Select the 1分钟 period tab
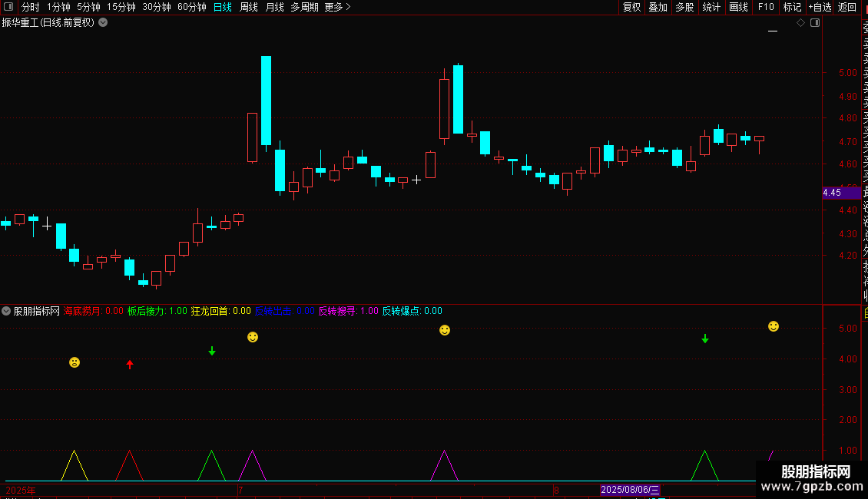Image resolution: width=868 pixels, height=499 pixels. pyautogui.click(x=58, y=7)
